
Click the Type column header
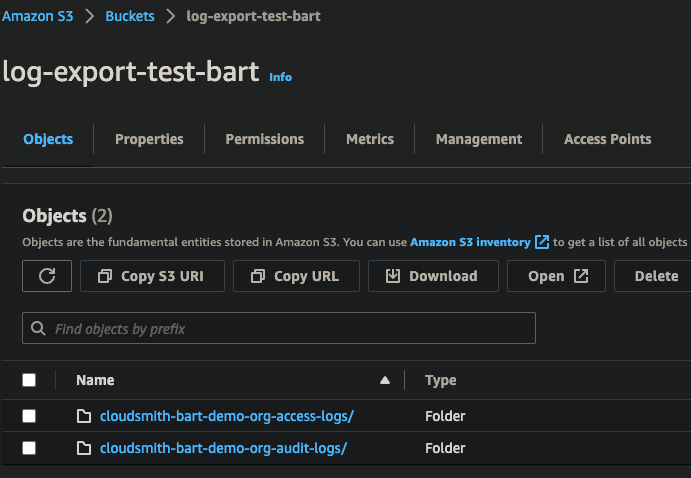click(441, 380)
